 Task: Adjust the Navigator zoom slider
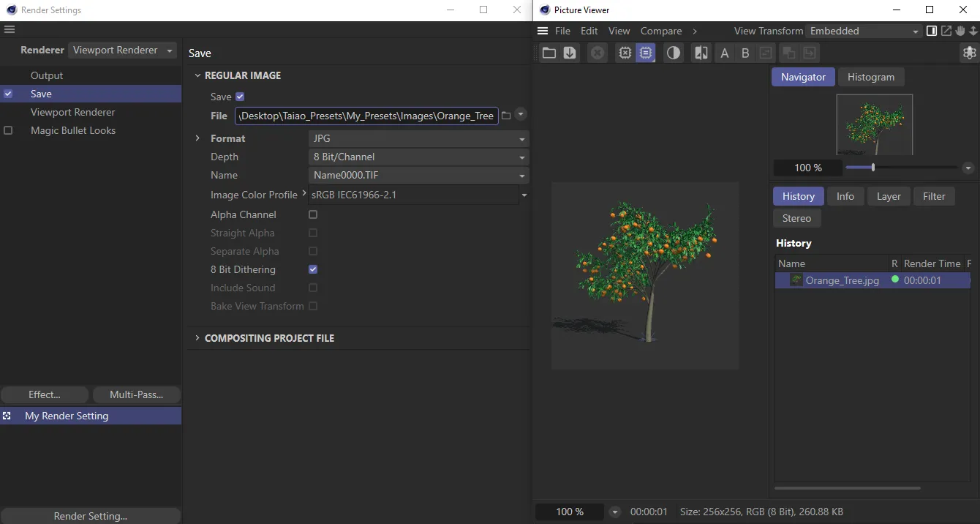coord(873,168)
